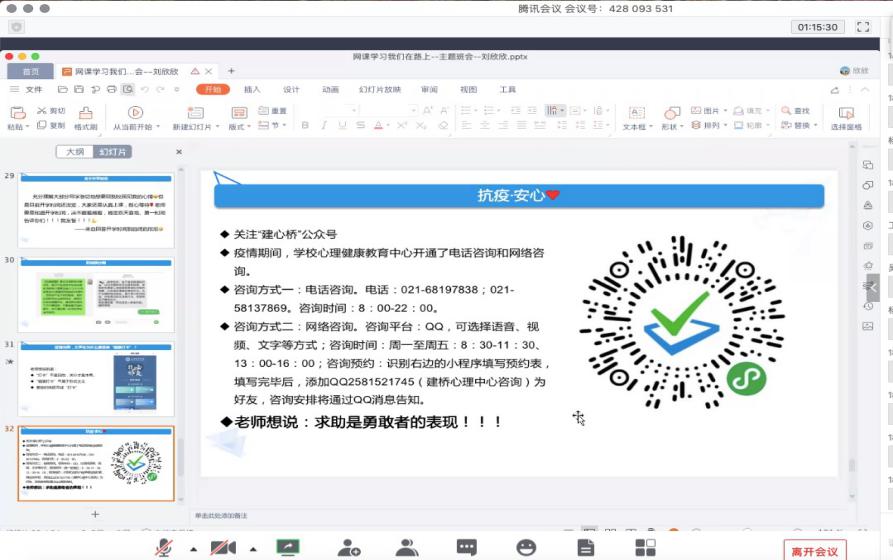
Task: Switch to Outline (大纲) view toggle
Action: 75,152
